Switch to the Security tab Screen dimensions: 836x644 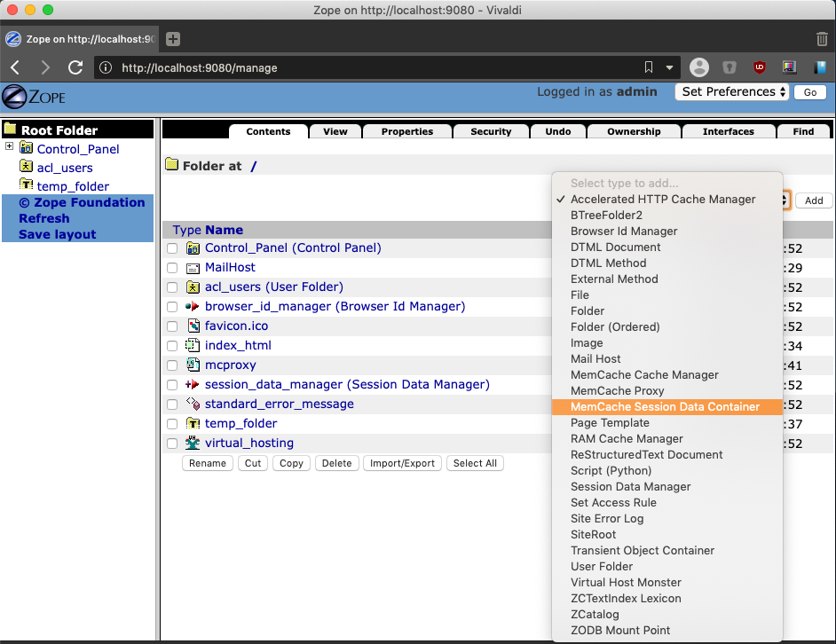(491, 131)
